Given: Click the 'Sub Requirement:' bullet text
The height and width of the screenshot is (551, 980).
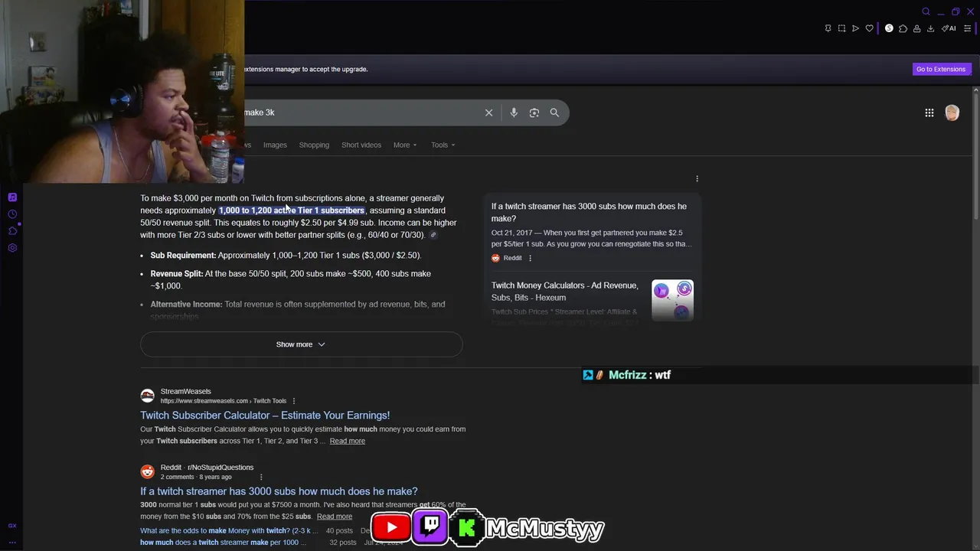Looking at the screenshot, I should click(183, 256).
